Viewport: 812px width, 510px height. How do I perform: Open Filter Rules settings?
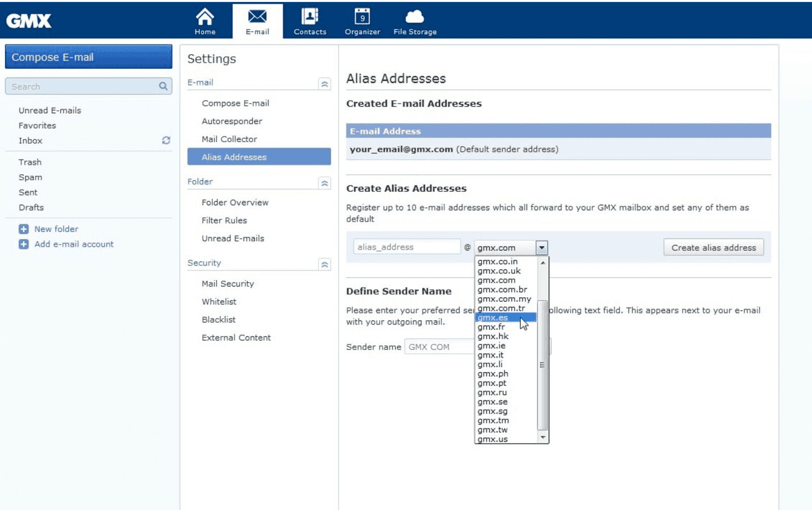click(224, 220)
